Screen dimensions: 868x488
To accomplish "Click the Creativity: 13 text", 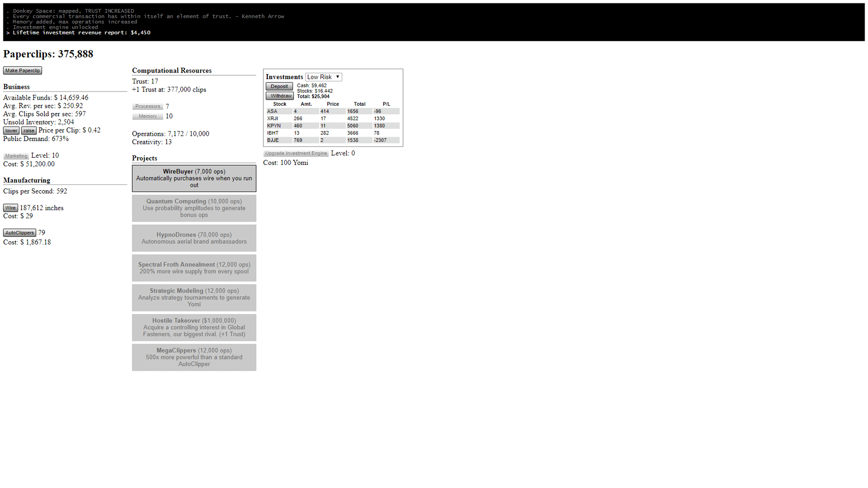I will point(152,142).
